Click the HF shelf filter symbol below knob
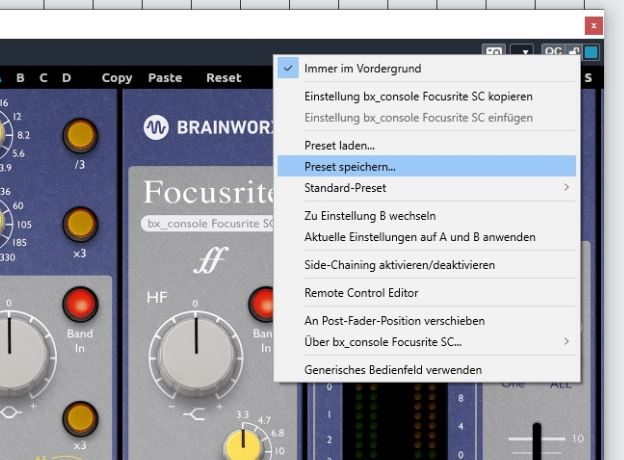The image size is (624, 460). [194, 414]
